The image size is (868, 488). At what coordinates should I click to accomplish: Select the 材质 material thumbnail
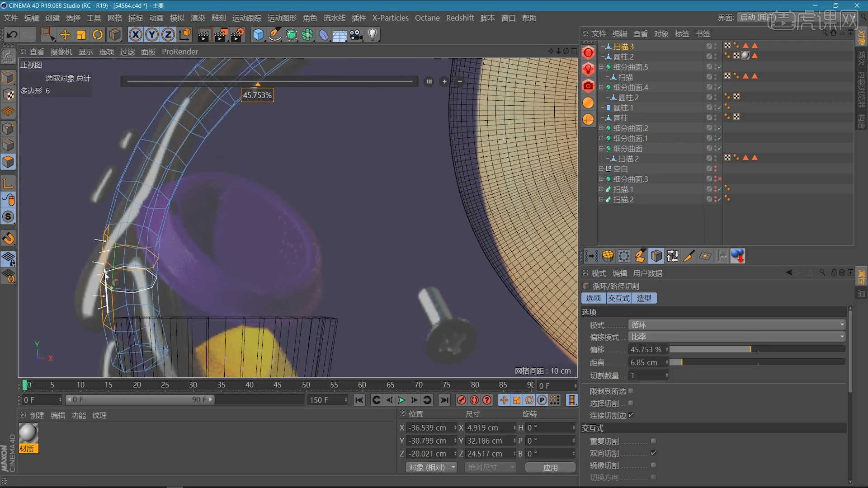(x=28, y=434)
